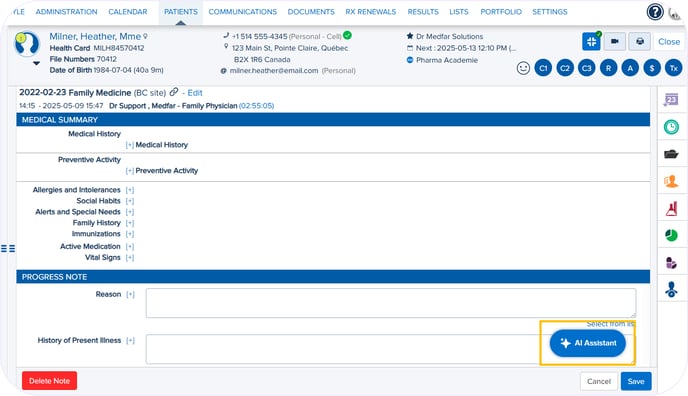Click into the Reason text field
Viewport: 688px width, 396px height.
391,303
